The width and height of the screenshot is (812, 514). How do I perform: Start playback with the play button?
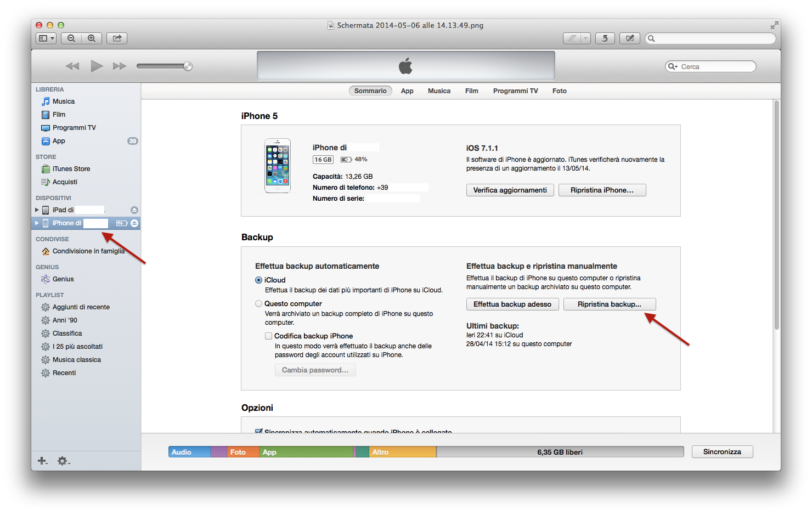pyautogui.click(x=97, y=66)
